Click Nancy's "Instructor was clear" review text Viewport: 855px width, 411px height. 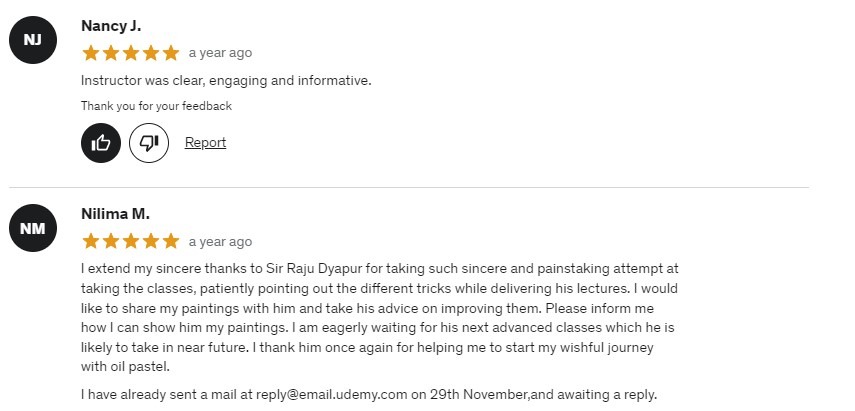point(226,80)
